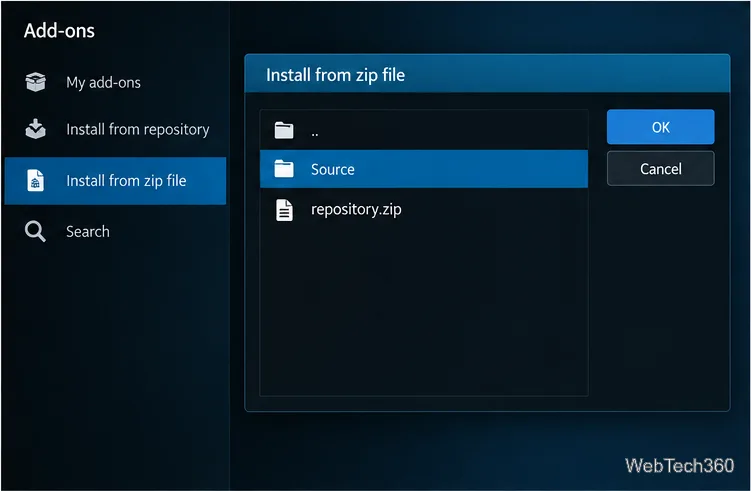
Task: Choose Install from zip file label
Action: coord(126,181)
